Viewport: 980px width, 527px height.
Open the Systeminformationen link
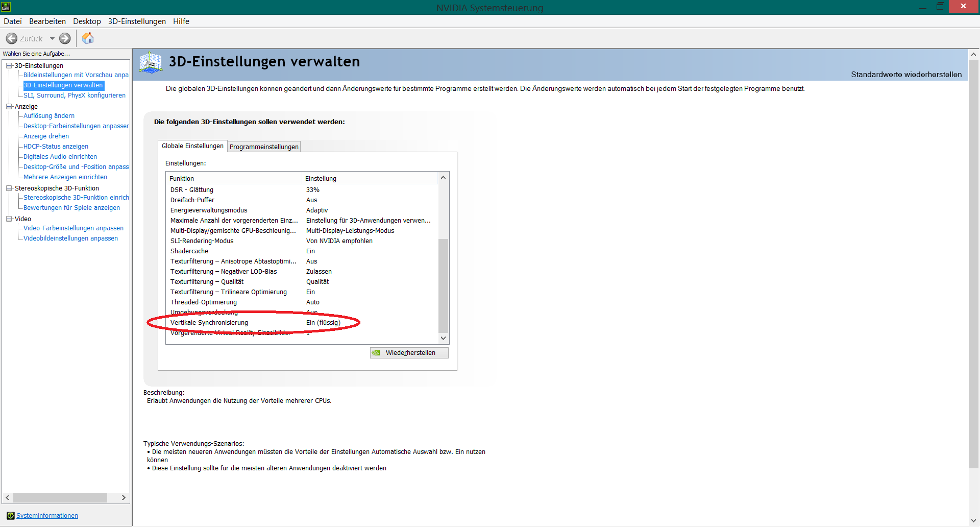(x=47, y=516)
